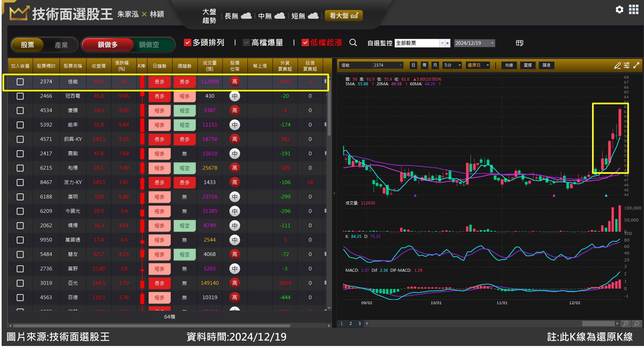Select the 8467 波力-KY row
This screenshot has height=349, width=644.
point(167,183)
